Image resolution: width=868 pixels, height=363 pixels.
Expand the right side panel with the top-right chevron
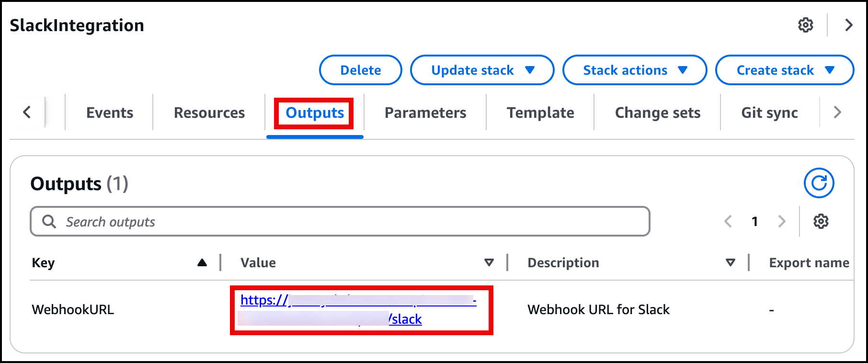tap(849, 25)
